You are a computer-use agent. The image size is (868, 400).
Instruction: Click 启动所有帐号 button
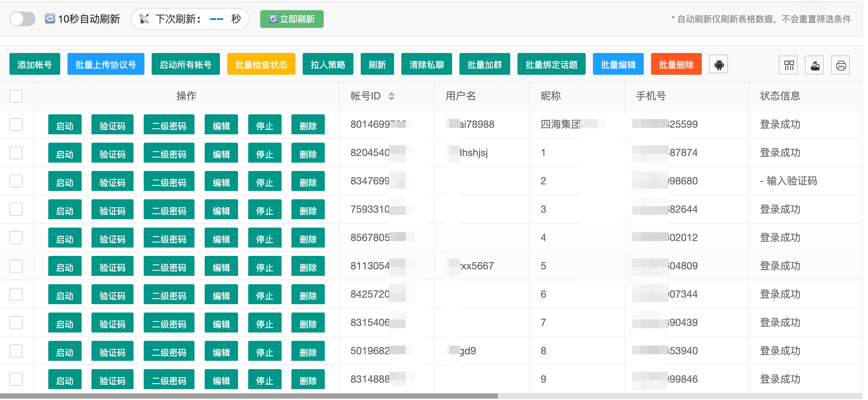(x=186, y=64)
